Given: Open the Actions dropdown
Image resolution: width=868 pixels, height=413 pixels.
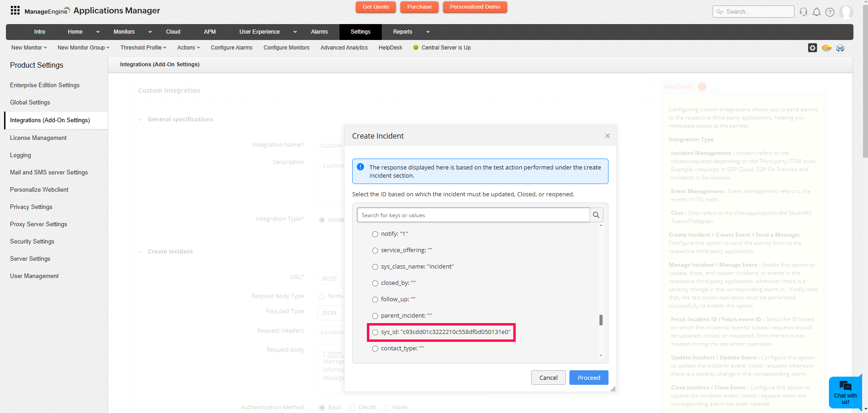Looking at the screenshot, I should [188, 47].
